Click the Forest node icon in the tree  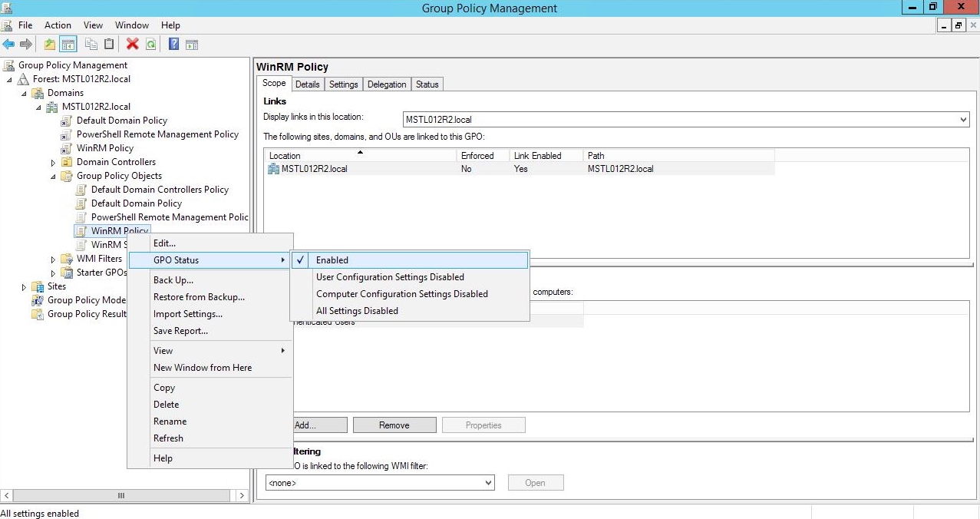24,79
